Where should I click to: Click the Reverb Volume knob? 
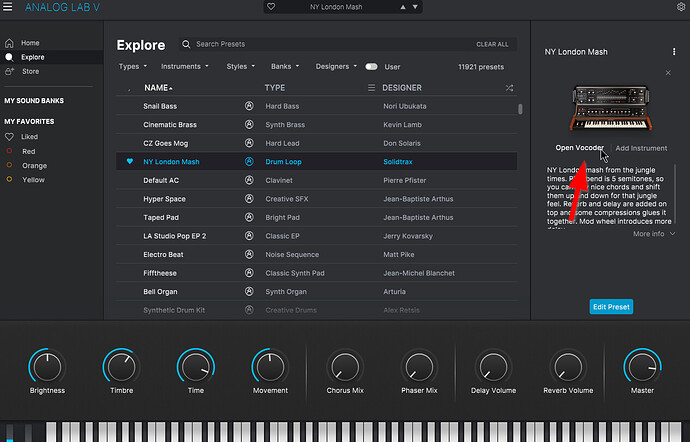(568, 367)
